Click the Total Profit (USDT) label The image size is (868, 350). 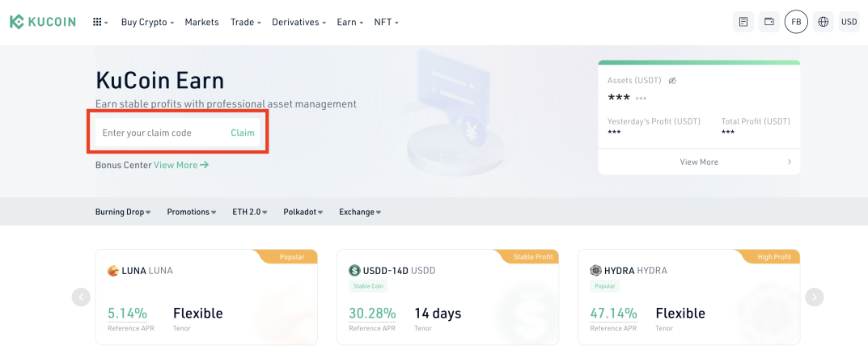[x=756, y=121]
